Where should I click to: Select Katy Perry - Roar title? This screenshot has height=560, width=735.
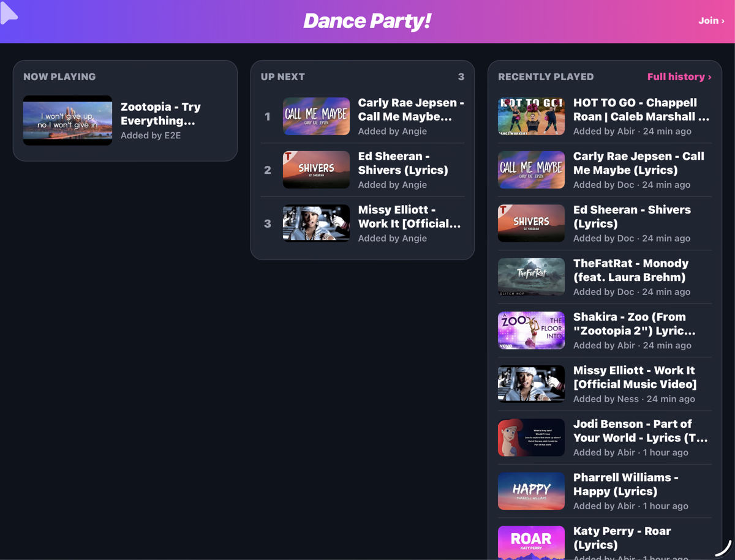tap(622, 538)
